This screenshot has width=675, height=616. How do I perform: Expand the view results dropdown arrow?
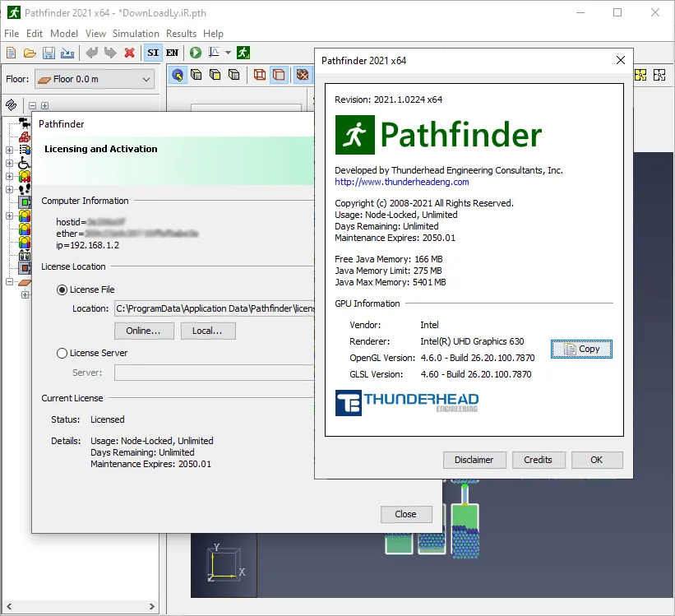(229, 53)
